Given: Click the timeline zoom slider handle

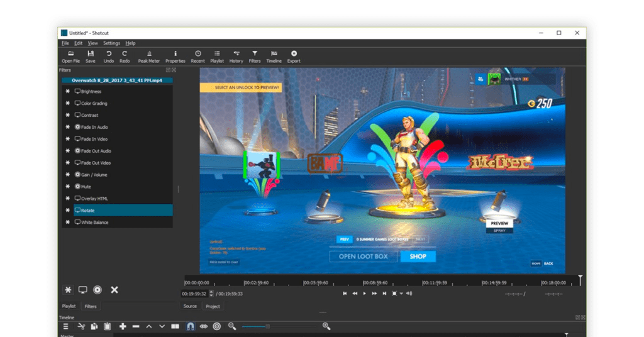Looking at the screenshot, I should [268, 326].
